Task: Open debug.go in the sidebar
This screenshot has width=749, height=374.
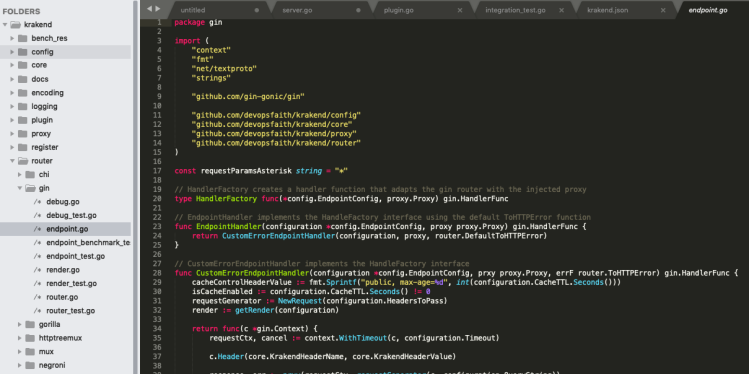Action: click(63, 202)
